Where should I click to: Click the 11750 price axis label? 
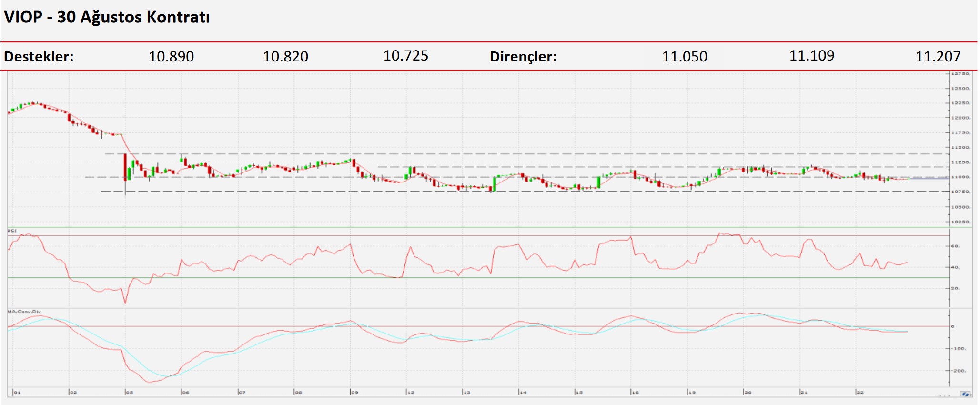961,132
